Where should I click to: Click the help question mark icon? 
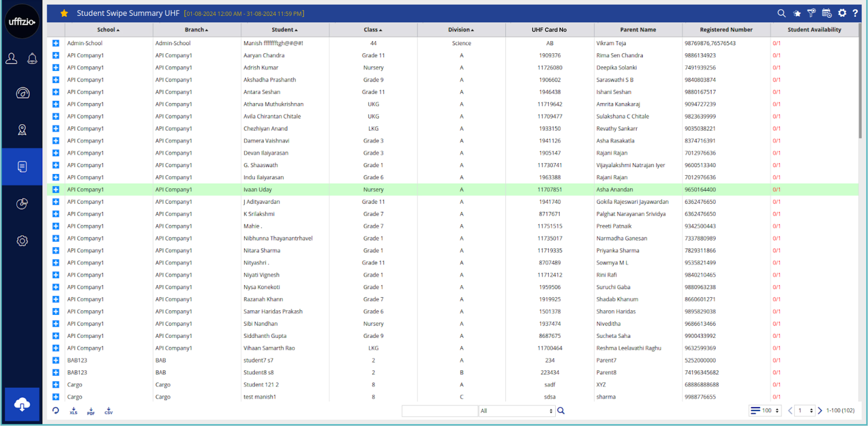pos(856,13)
